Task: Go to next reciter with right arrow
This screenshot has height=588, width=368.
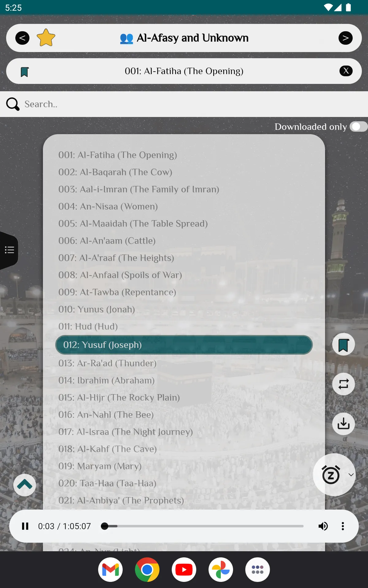Action: [346, 38]
